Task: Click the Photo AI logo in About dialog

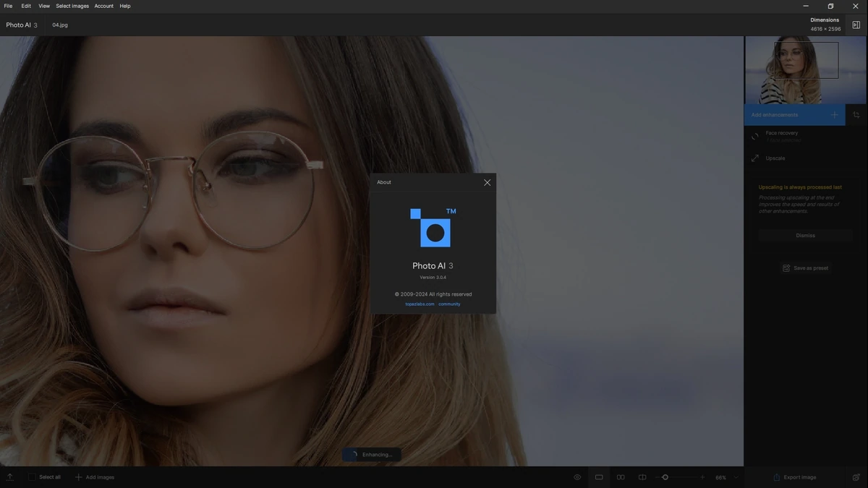Action: 433,228
